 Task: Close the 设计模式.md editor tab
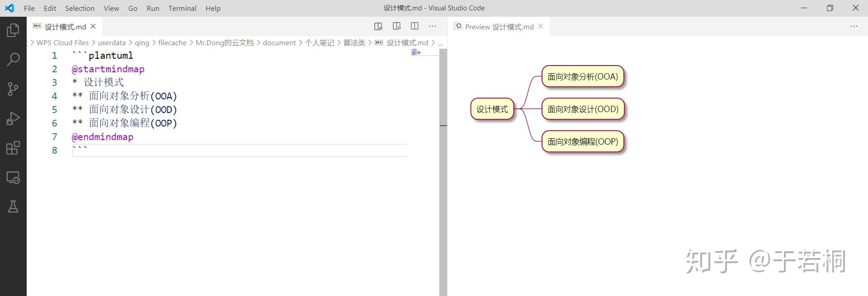point(93,27)
